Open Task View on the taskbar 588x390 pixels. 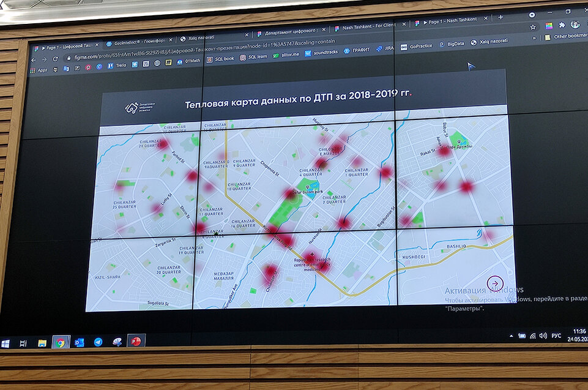coord(23,343)
